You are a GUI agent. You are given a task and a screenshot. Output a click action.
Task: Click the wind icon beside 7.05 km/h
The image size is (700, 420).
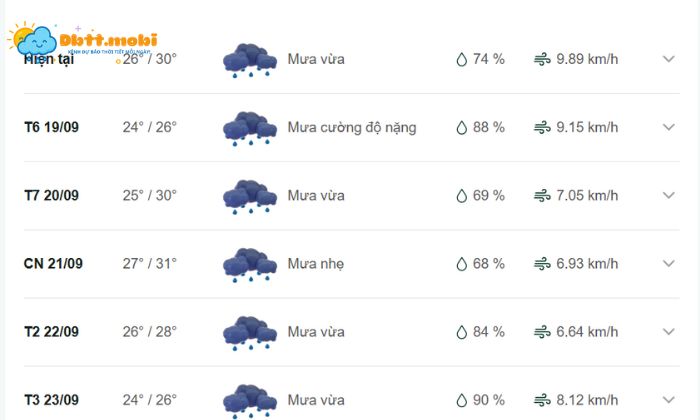click(x=542, y=196)
